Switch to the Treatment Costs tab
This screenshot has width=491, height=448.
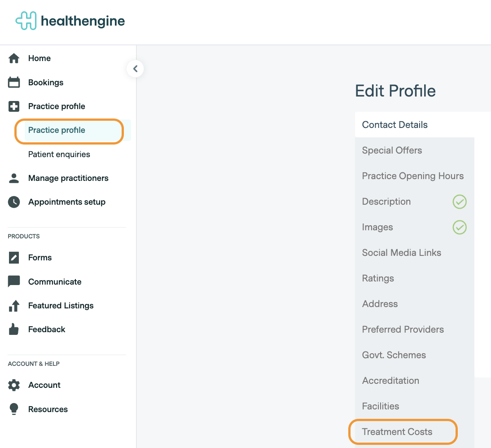pyautogui.click(x=397, y=432)
